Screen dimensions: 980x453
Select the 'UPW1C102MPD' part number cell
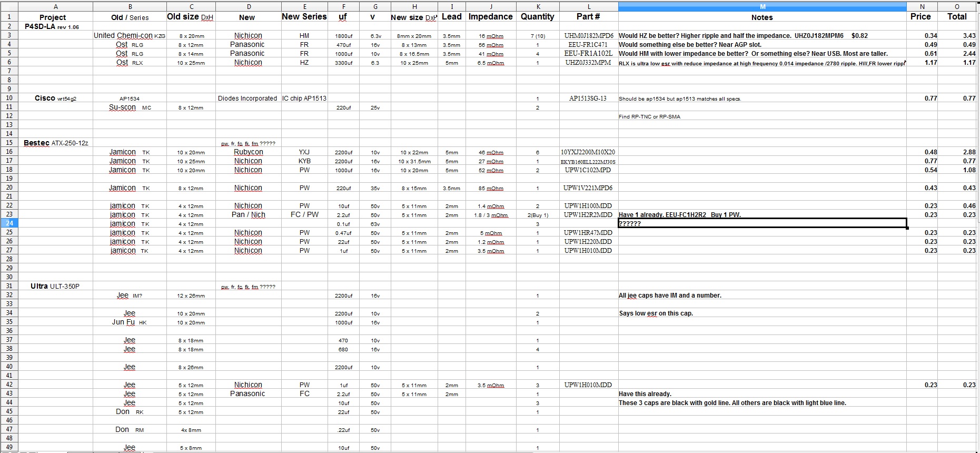coord(588,170)
